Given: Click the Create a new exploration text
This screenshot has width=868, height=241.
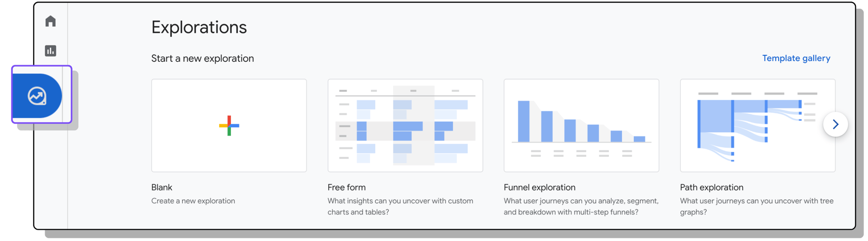Looking at the screenshot, I should pos(193,201).
